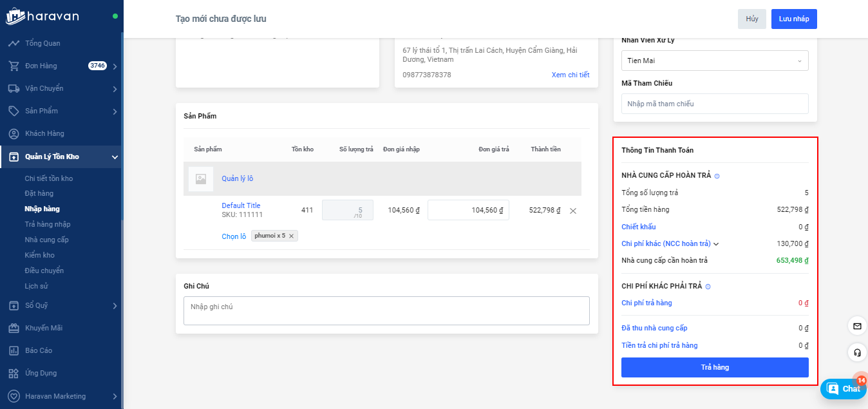Click info icon beside Nhà Cung Cấp Hoàn Trả

click(x=717, y=176)
